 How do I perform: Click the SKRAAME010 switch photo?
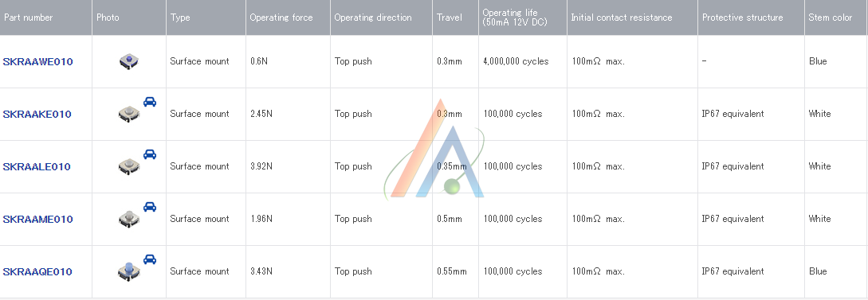129,219
